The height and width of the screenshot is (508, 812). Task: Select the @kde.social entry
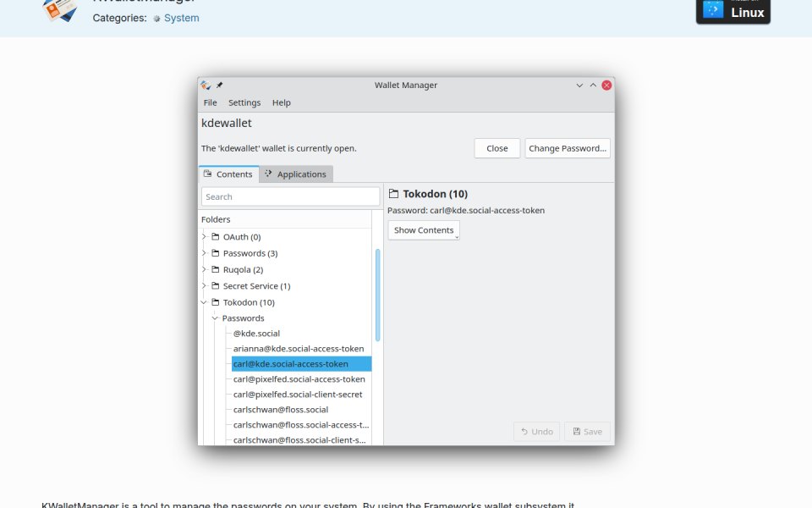tap(256, 334)
